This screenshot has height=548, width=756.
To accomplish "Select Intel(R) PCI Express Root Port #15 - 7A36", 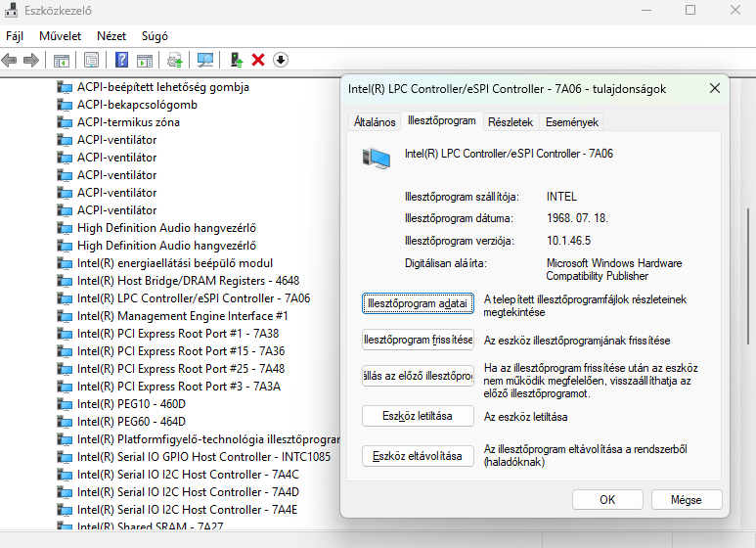I will [181, 351].
